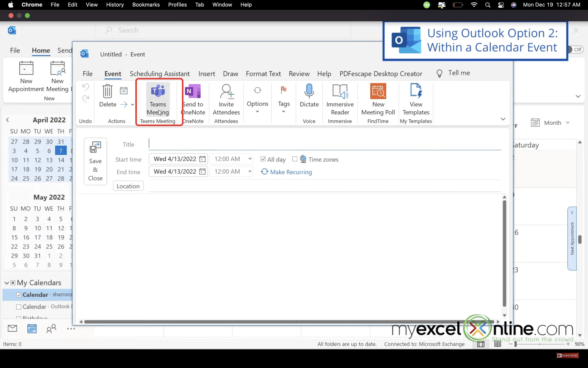Image resolution: width=588 pixels, height=368 pixels.
Task: Expand the Tags dropdown
Action: pos(283,111)
